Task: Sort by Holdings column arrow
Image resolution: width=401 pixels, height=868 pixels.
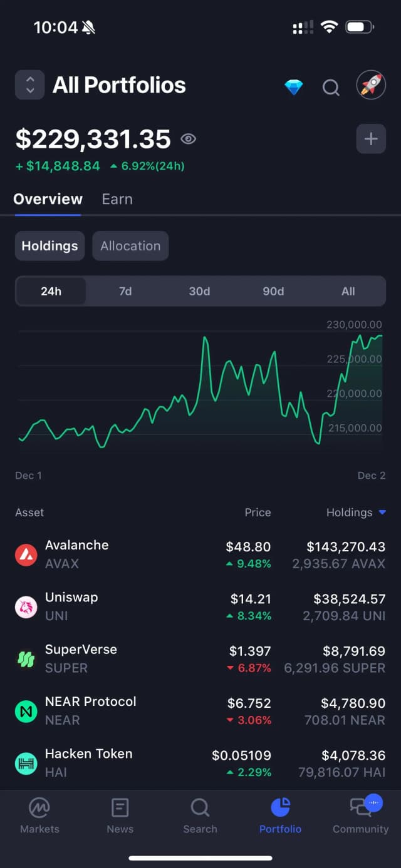Action: [382, 513]
